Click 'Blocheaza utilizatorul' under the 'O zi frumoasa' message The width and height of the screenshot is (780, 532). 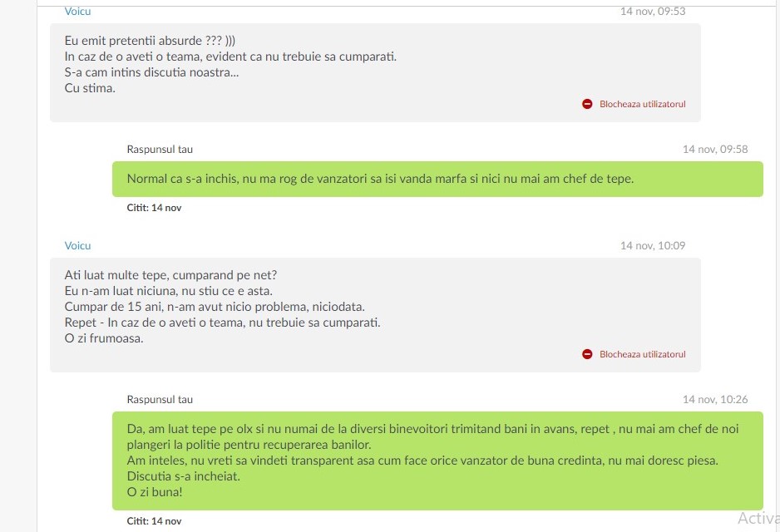tap(642, 354)
